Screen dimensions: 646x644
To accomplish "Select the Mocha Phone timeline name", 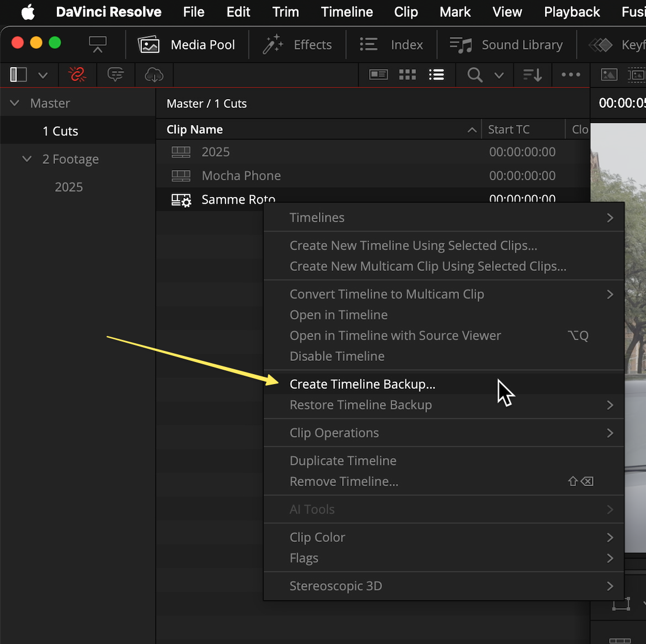I will 241,176.
